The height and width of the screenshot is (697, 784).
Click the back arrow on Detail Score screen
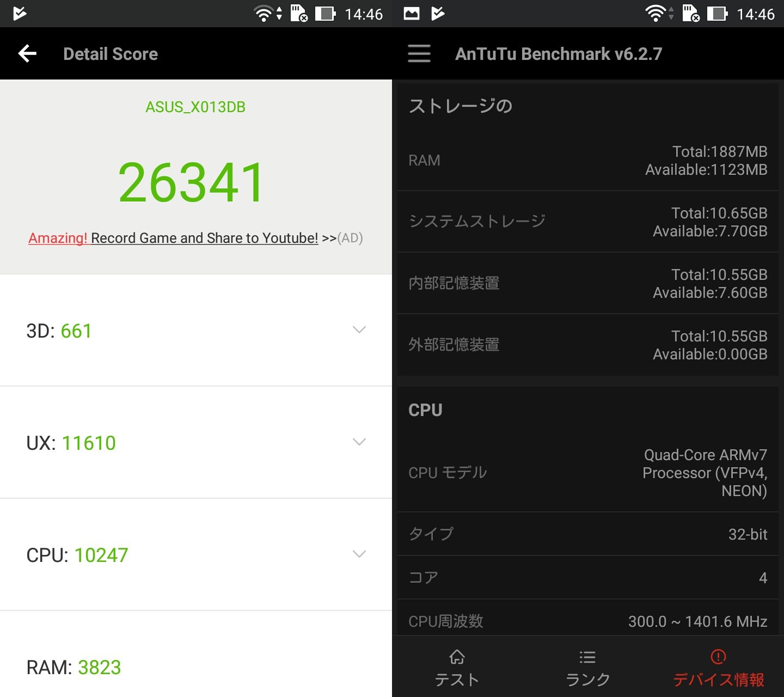27,53
